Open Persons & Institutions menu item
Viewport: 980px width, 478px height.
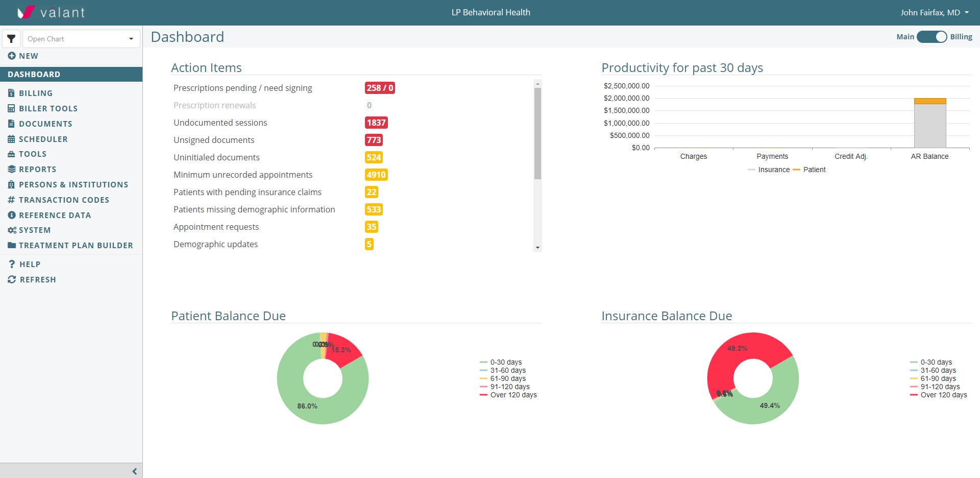[x=73, y=184]
